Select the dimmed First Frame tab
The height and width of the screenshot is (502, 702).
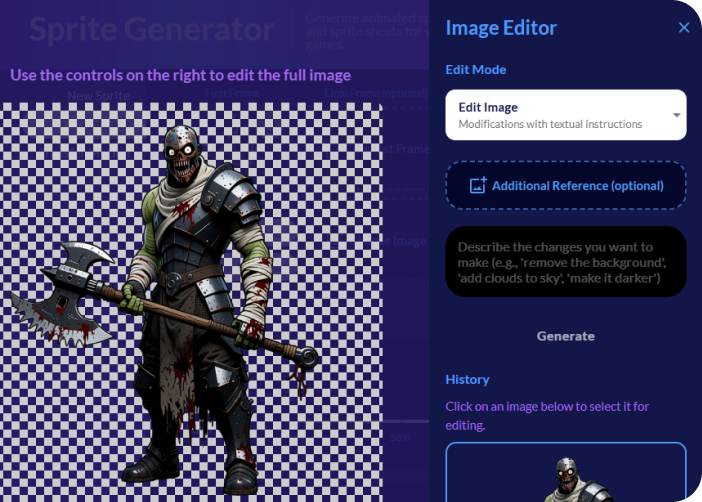click(x=232, y=94)
